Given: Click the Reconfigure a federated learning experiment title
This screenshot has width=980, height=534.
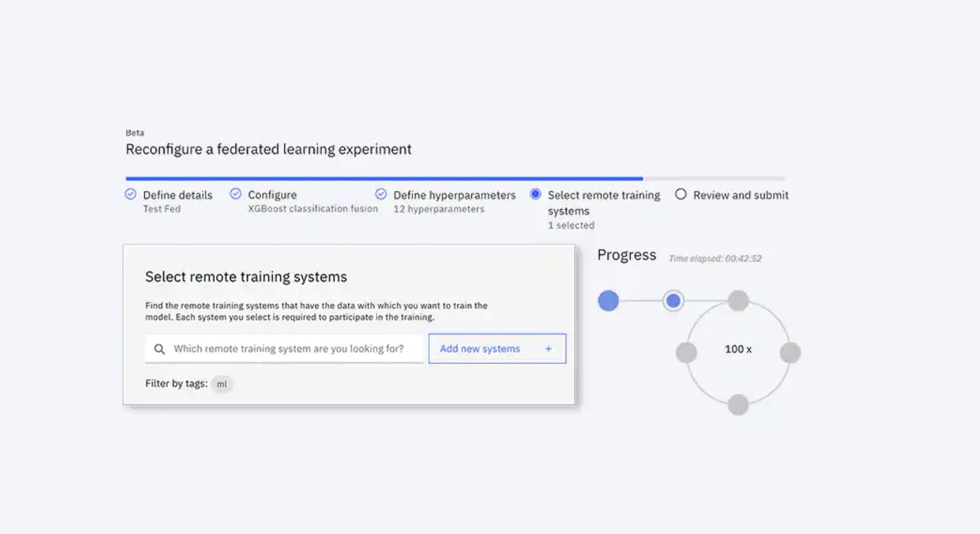Looking at the screenshot, I should (x=268, y=149).
